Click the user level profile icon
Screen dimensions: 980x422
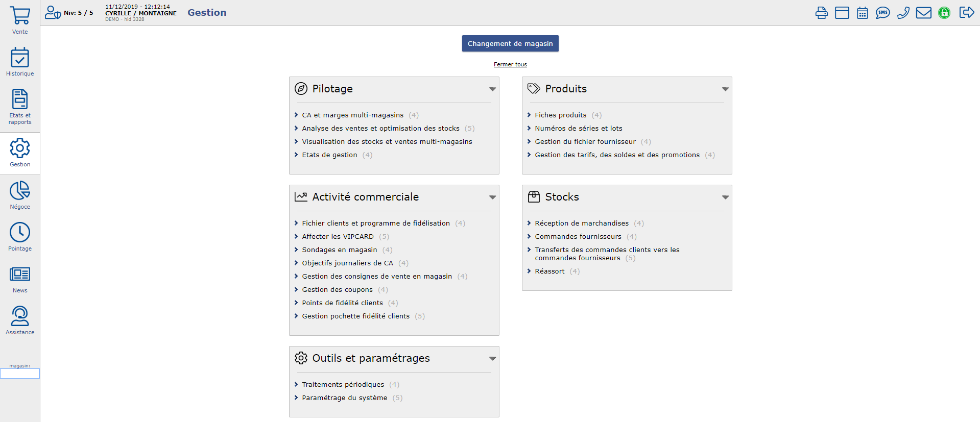tap(53, 13)
